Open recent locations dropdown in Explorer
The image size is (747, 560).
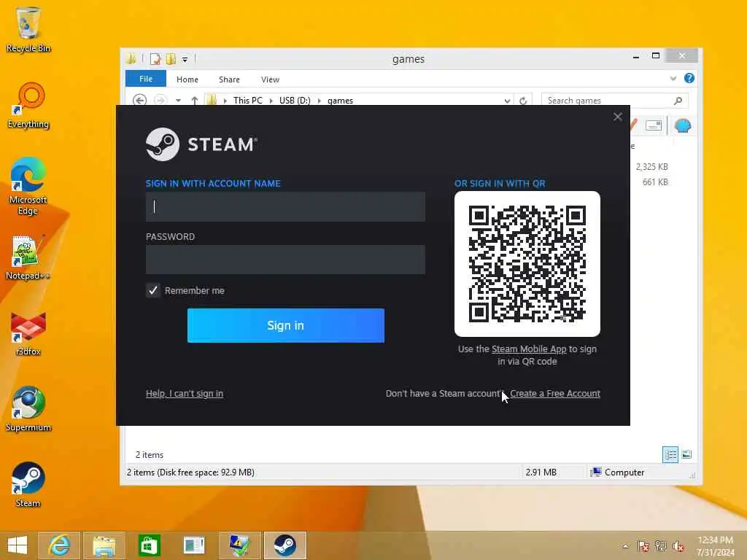click(178, 101)
